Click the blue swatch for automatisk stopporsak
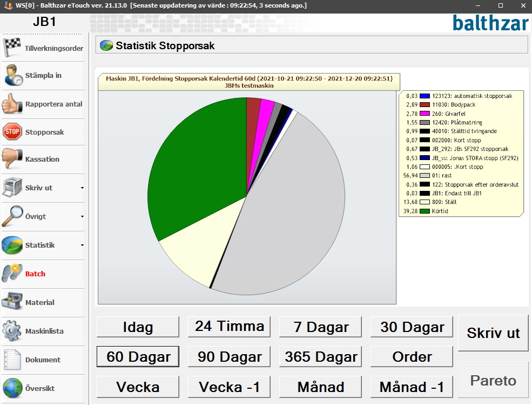This screenshot has height=405, width=532. point(425,96)
